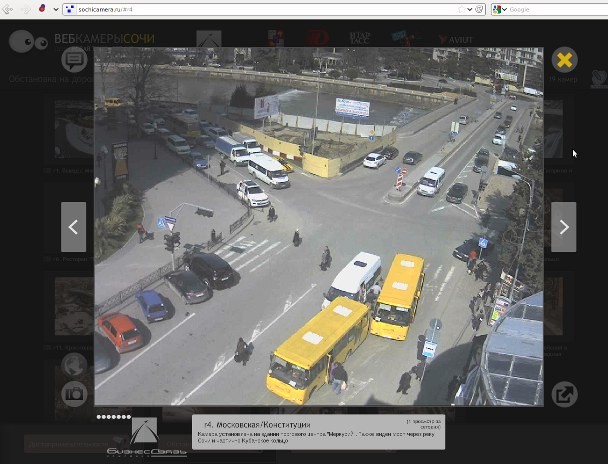Click the speech bubble comments icon
The height and width of the screenshot is (464, 608).
(x=74, y=60)
